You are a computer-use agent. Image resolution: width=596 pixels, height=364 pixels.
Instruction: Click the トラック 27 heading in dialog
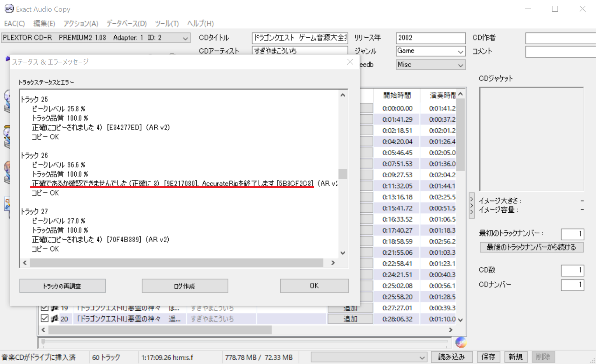pyautogui.click(x=34, y=212)
